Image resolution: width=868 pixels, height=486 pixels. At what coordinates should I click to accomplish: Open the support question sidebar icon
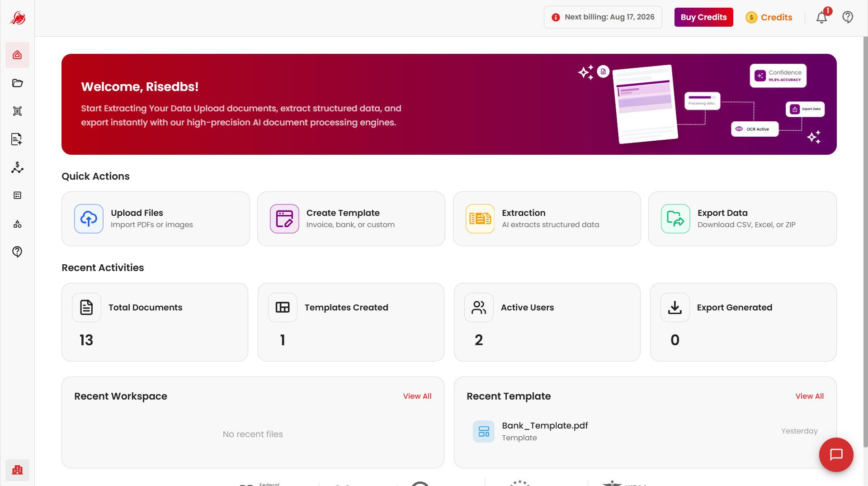click(17, 252)
